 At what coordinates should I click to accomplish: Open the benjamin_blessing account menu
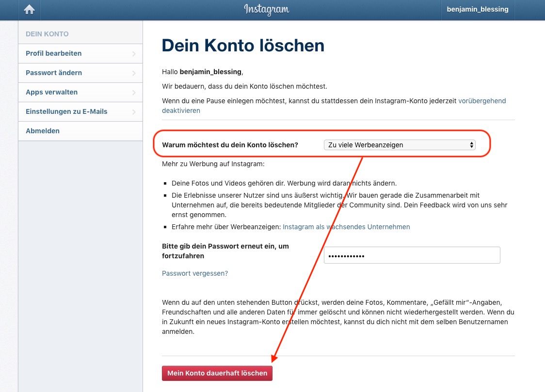point(477,9)
